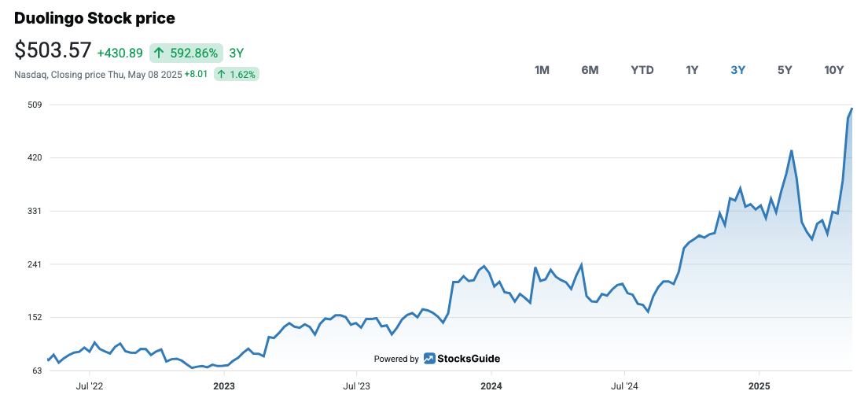
Task: Click the green 592.86% change badge
Action: [186, 53]
